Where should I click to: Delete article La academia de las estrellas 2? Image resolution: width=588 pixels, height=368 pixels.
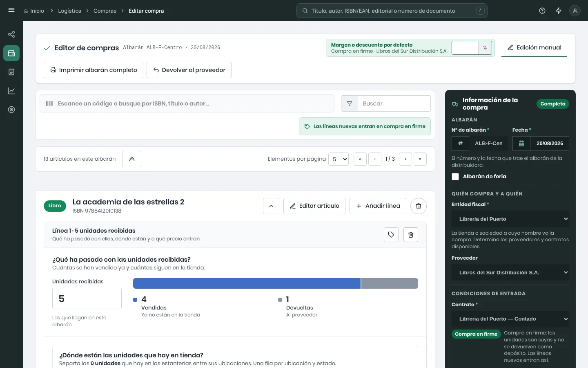tap(419, 206)
